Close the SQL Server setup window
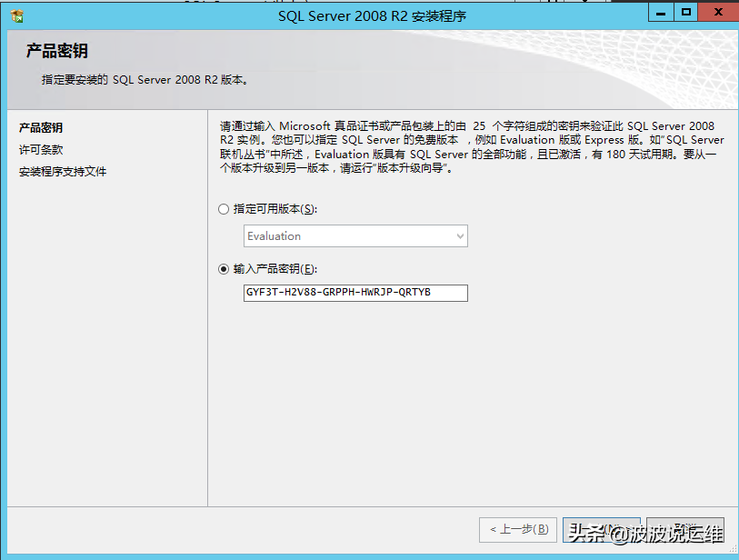739x560 pixels. coord(718,13)
